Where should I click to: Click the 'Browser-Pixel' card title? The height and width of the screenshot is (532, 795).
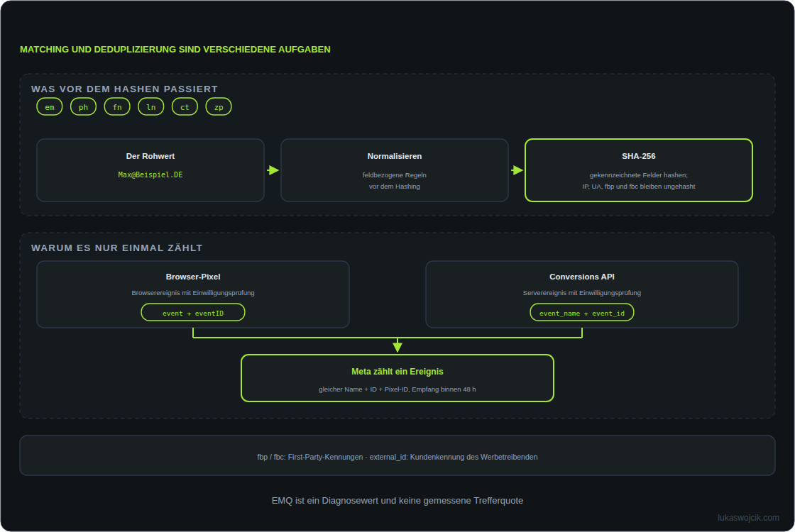point(193,277)
